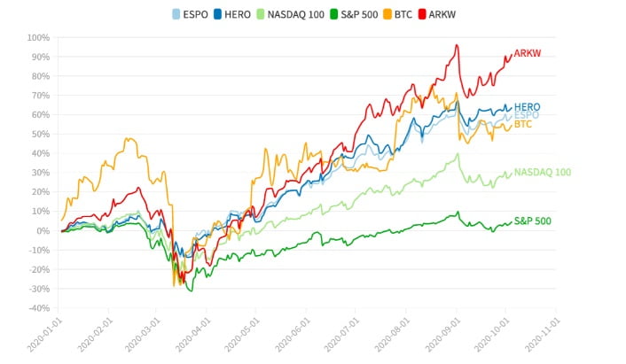The image size is (626, 364).
Task: Click the green S&P 500 legend swatch
Action: (x=333, y=14)
